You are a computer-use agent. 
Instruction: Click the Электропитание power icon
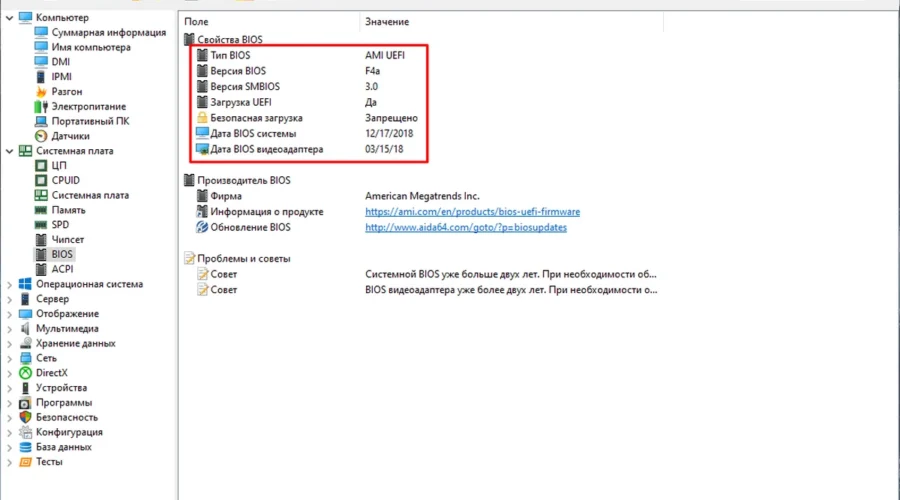point(41,106)
